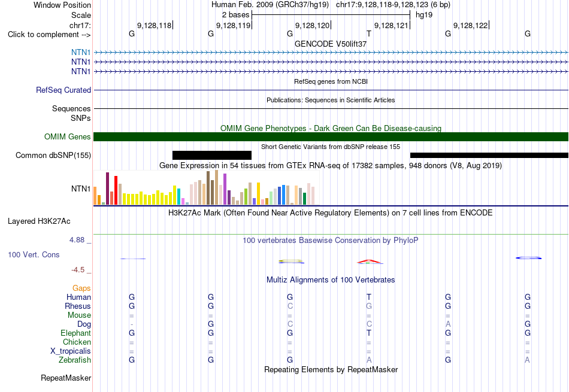Click the Rhesus species label
569x392 pixels.
[x=78, y=306]
